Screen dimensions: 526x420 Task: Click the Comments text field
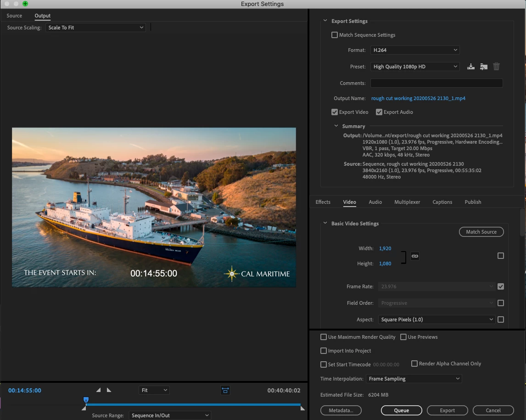point(436,83)
